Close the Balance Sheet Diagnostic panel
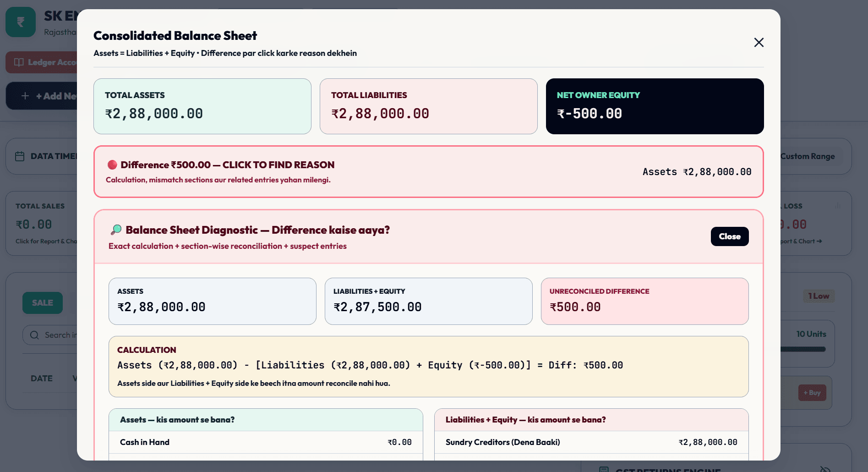Viewport: 868px width, 472px height. pos(730,236)
